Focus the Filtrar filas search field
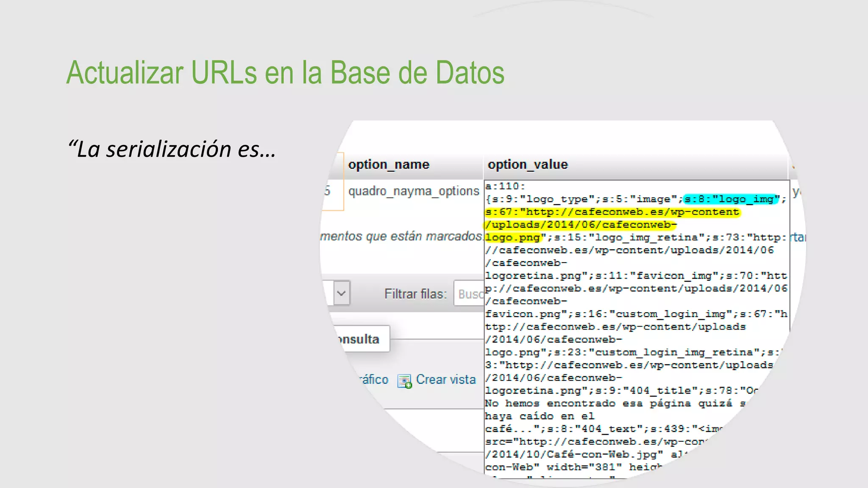The image size is (868, 488). click(x=469, y=293)
